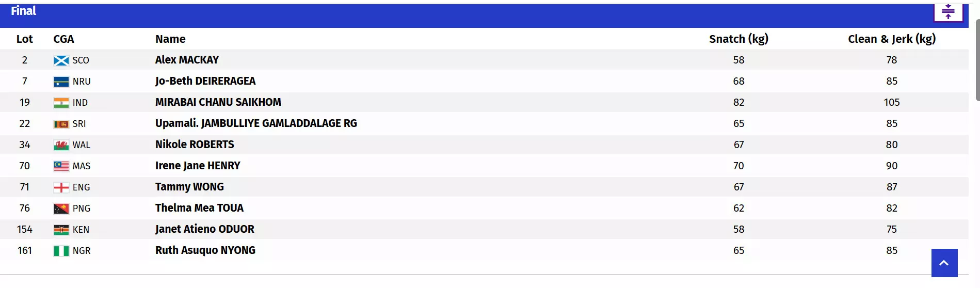Click the Malaysia flag icon
This screenshot has height=288, width=980.
[x=61, y=166]
